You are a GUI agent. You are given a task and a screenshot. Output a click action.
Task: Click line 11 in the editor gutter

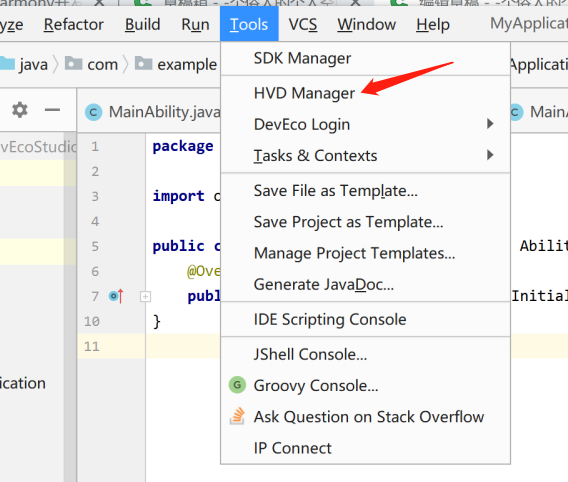(92, 347)
